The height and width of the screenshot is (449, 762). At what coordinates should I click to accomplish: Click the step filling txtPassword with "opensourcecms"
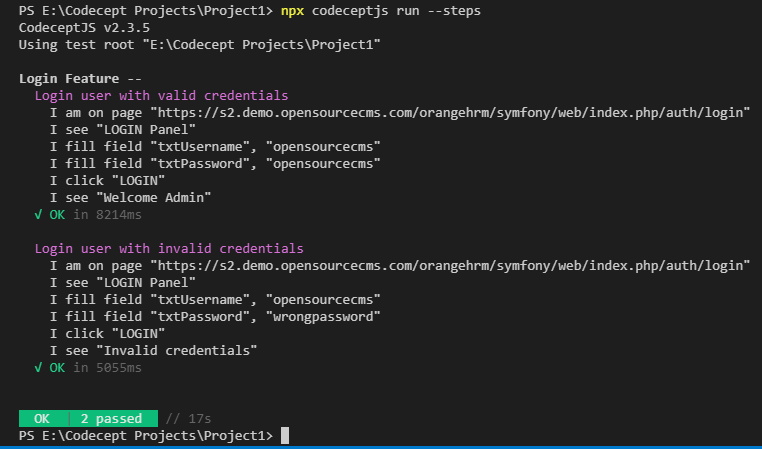[x=215, y=164]
